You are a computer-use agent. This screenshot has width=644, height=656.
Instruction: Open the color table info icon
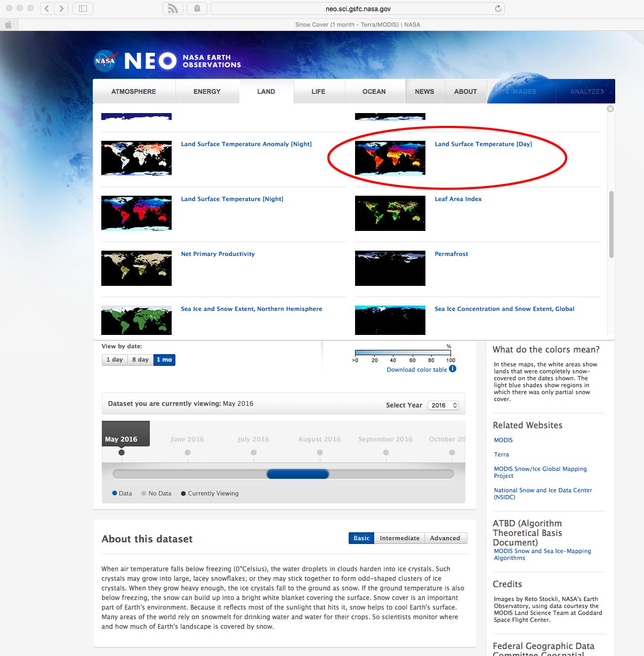(453, 369)
